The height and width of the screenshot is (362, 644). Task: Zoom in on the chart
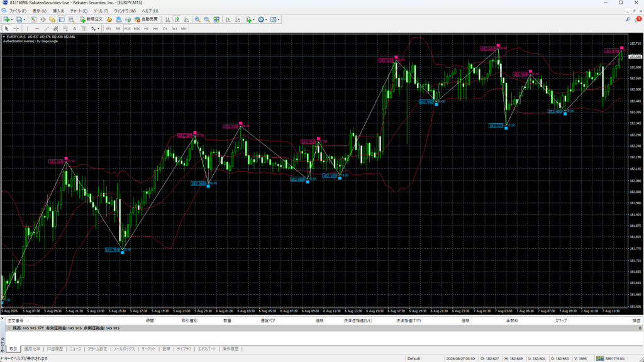197,19
